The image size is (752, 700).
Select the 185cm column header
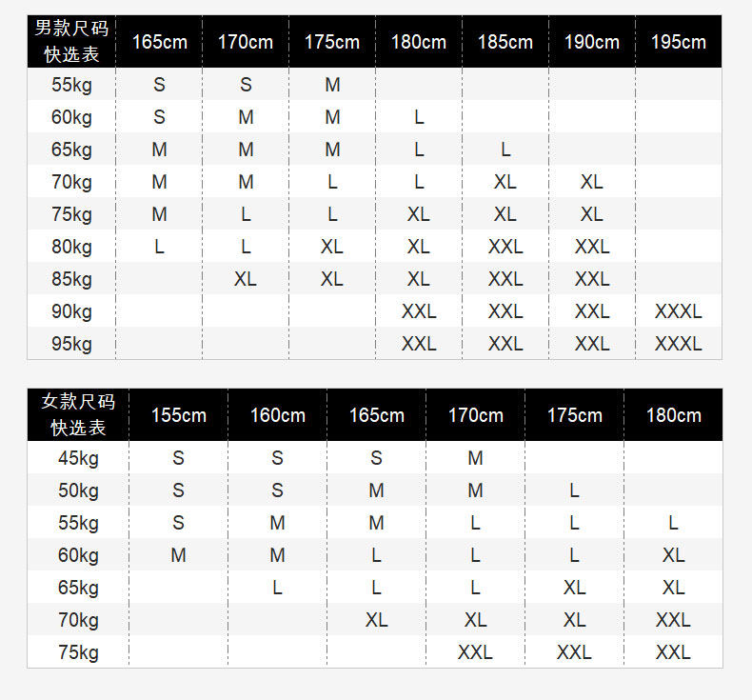click(x=505, y=42)
